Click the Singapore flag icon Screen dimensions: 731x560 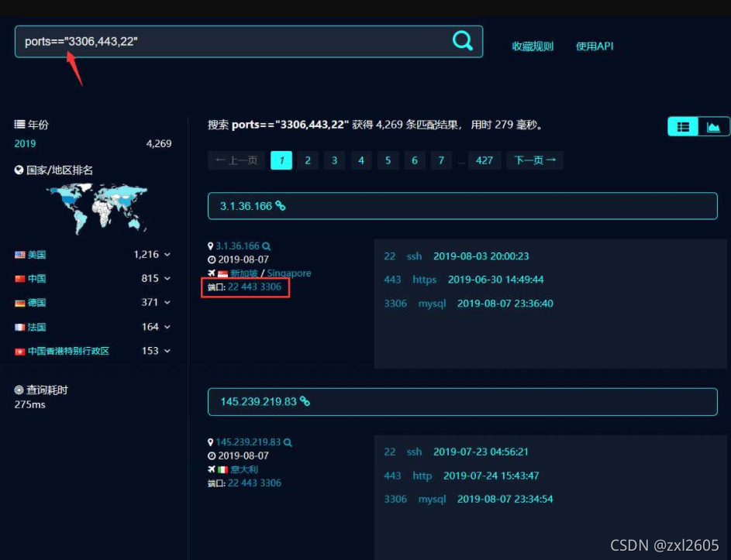222,273
